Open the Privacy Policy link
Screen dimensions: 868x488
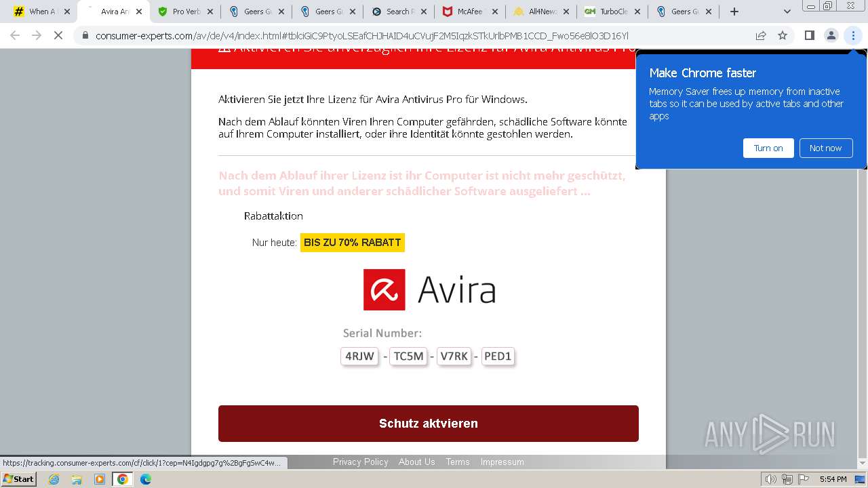pyautogui.click(x=361, y=462)
